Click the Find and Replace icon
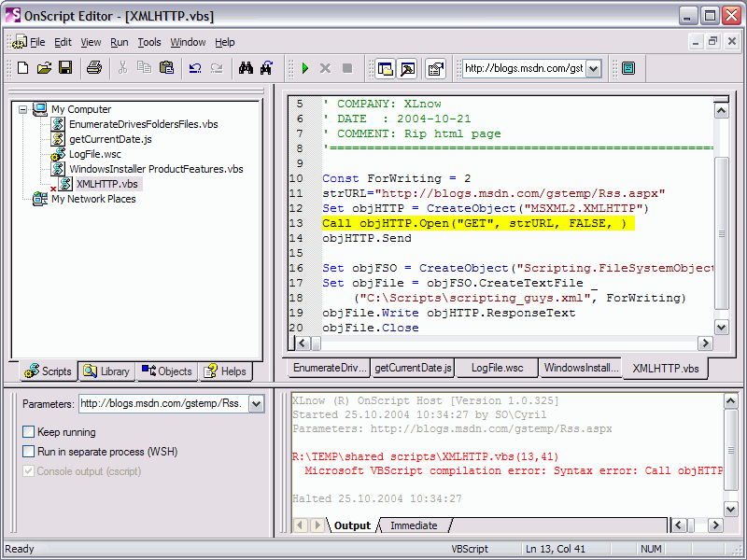Image resolution: width=747 pixels, height=560 pixels. [267, 68]
